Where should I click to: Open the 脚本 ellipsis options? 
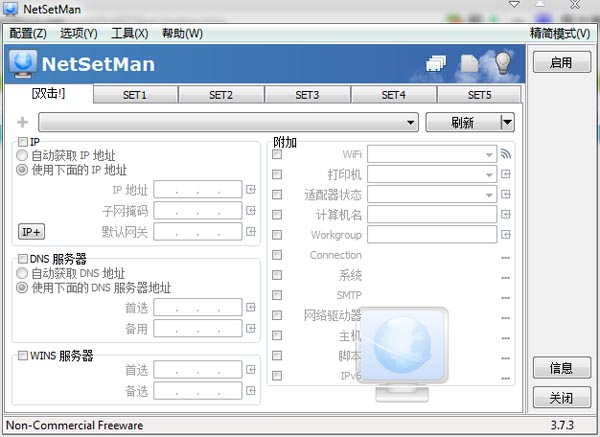[505, 359]
